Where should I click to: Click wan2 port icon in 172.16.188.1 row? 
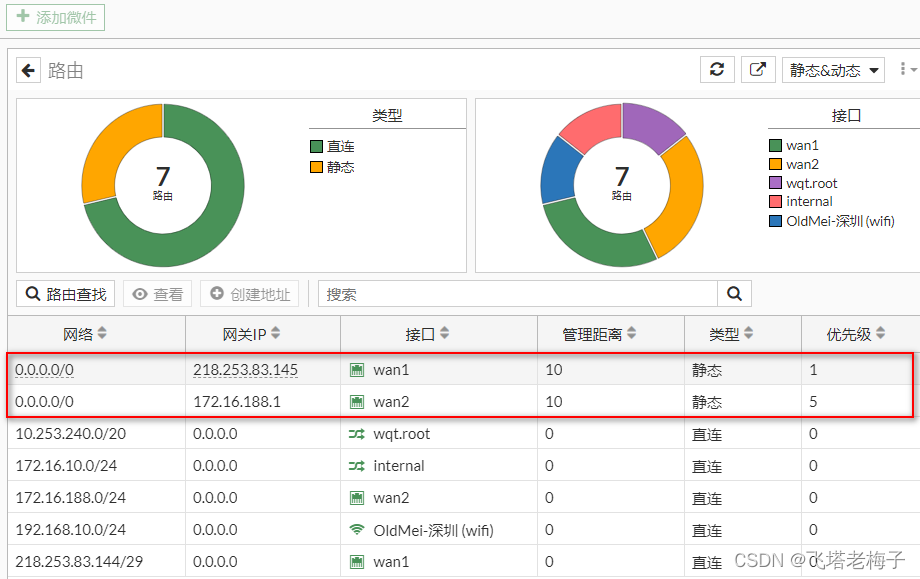click(x=357, y=402)
